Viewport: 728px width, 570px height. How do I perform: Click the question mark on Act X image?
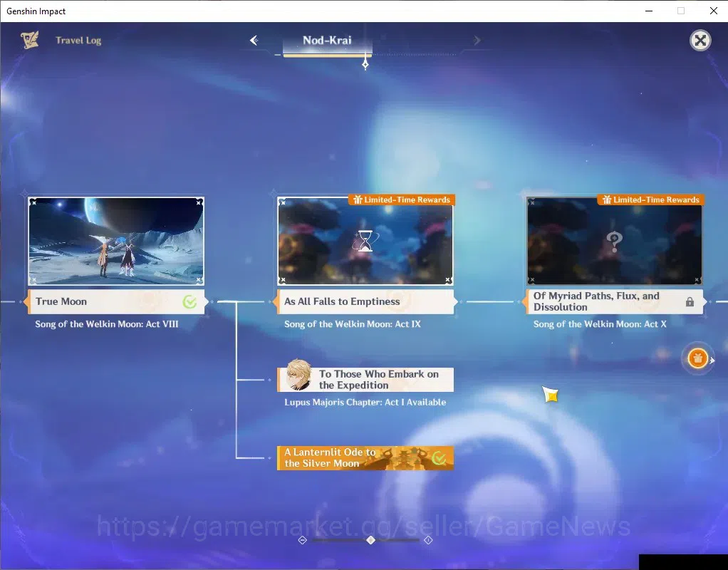614,242
